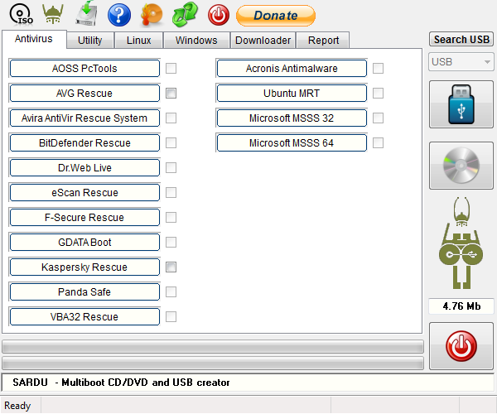497x414 pixels.
Task: Click the SARDU mascot logo on right
Action: pyautogui.click(x=461, y=243)
